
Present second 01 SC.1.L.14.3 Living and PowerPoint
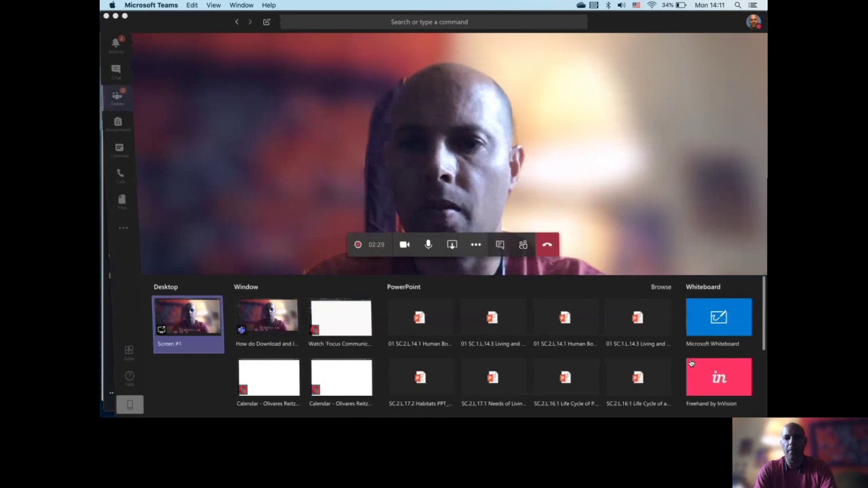[637, 324]
